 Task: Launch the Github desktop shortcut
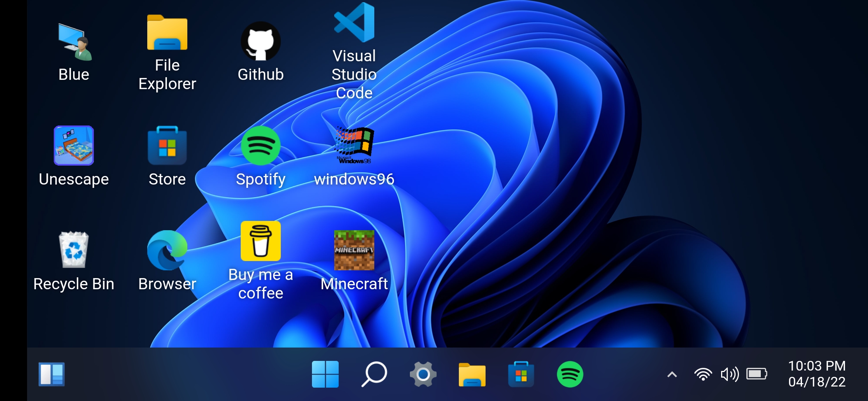(x=261, y=40)
